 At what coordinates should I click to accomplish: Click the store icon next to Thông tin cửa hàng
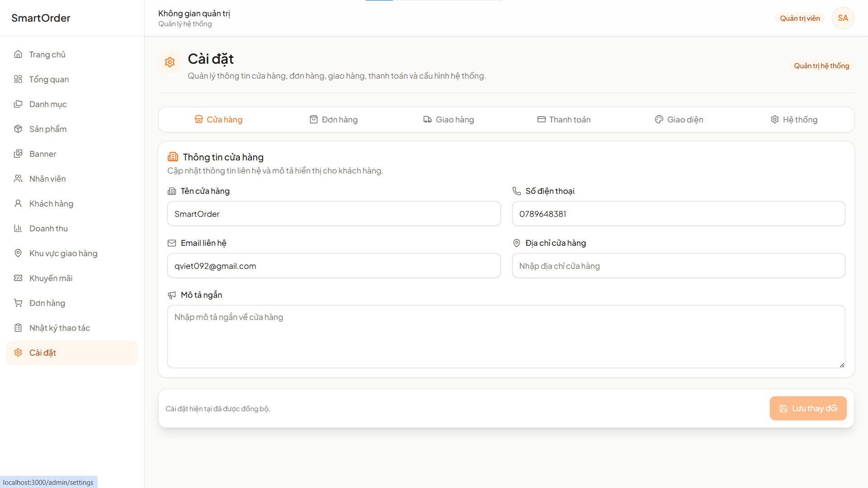tap(173, 157)
